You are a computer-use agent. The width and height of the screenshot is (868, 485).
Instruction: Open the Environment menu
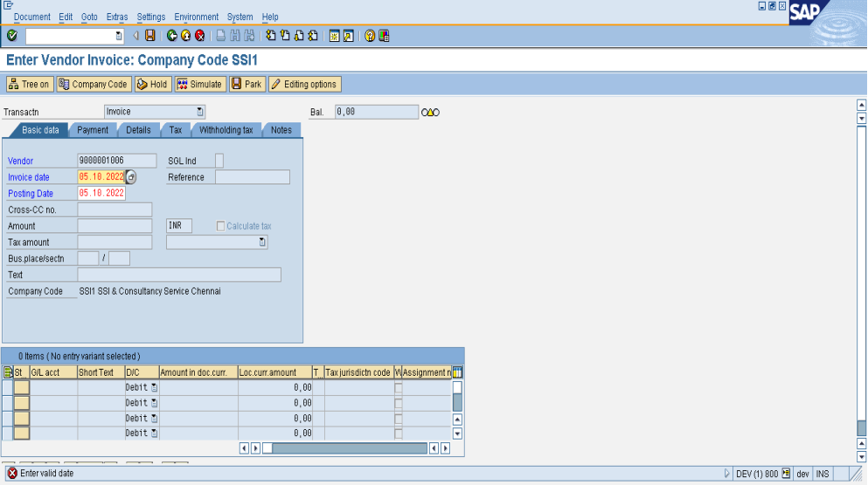[x=196, y=17]
